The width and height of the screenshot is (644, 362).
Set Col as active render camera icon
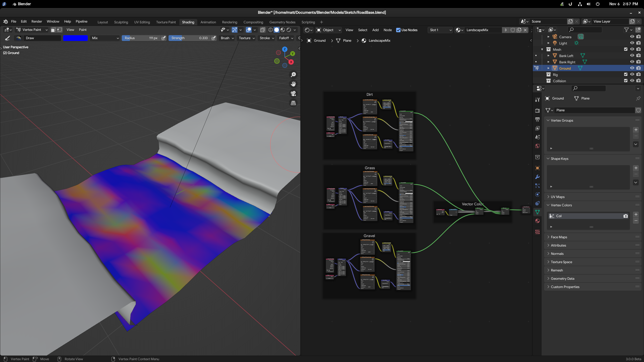[626, 216]
